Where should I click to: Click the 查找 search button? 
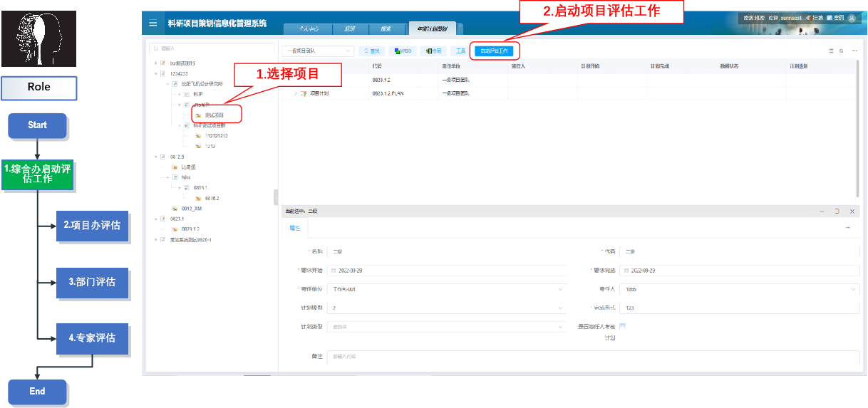372,51
